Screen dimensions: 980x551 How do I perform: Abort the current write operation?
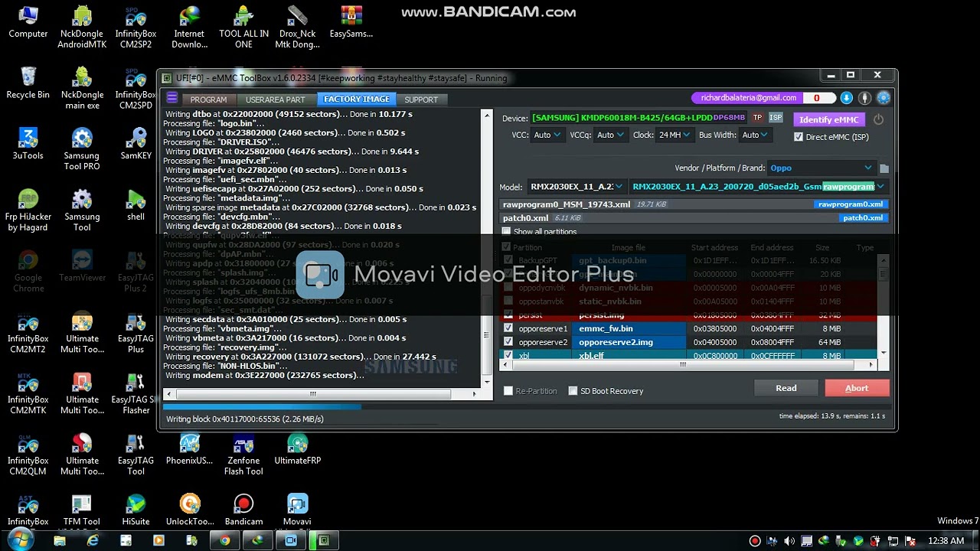point(857,389)
